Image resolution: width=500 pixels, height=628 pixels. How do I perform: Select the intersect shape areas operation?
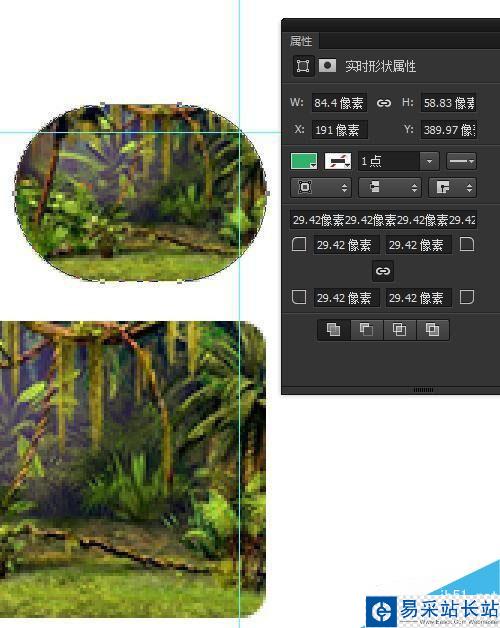point(399,330)
